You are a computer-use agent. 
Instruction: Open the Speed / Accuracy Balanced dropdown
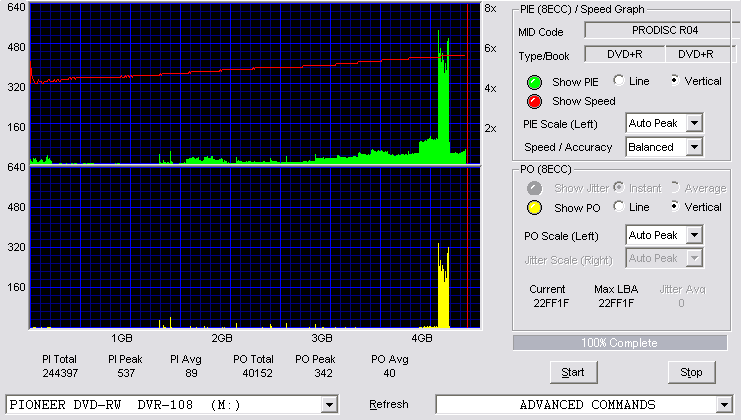pyautogui.click(x=694, y=147)
